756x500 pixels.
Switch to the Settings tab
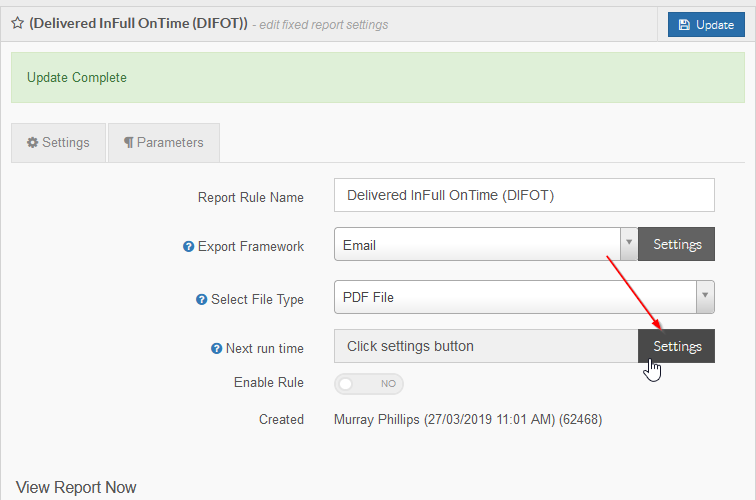pos(58,143)
